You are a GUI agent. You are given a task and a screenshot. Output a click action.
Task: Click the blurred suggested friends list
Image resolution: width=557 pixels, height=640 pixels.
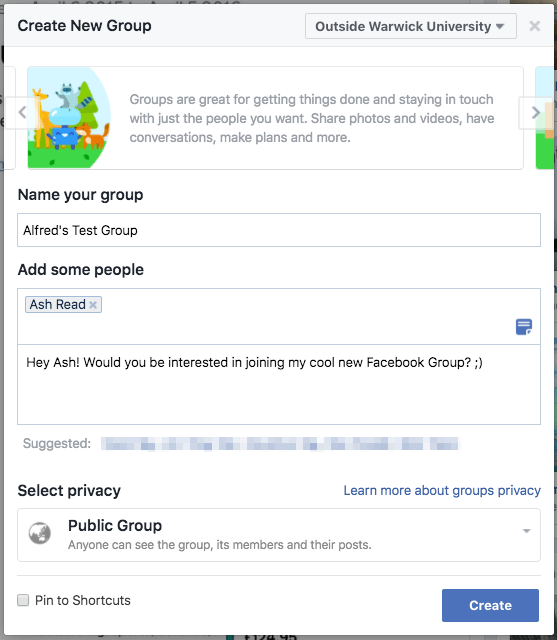pyautogui.click(x=280, y=443)
